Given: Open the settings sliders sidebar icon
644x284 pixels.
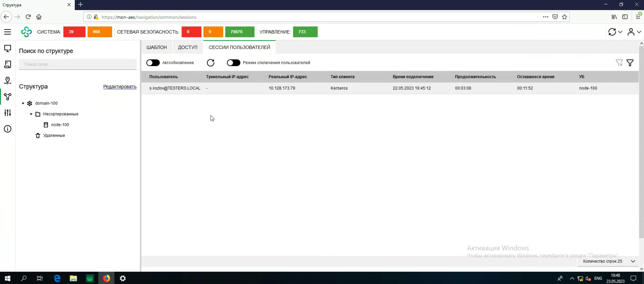Looking at the screenshot, I should point(7,112).
